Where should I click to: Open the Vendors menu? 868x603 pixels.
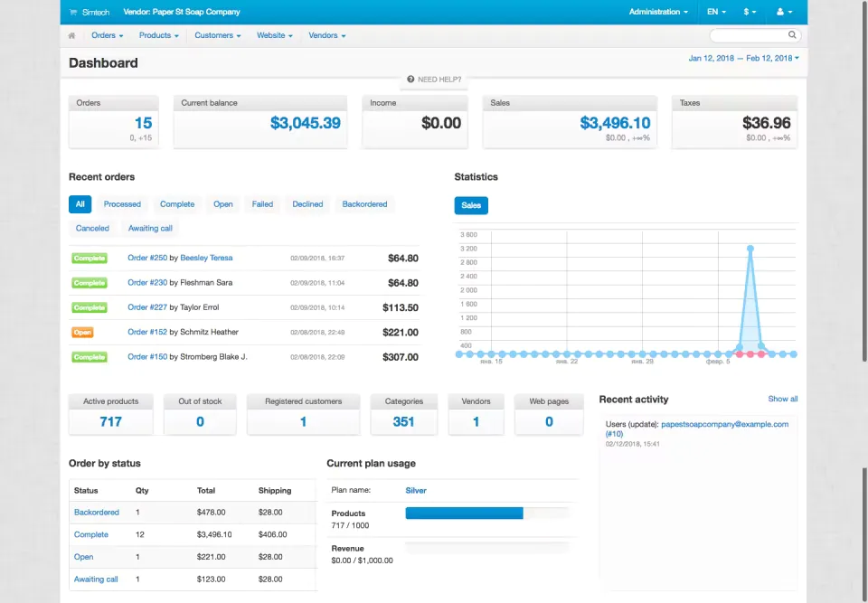click(x=326, y=35)
